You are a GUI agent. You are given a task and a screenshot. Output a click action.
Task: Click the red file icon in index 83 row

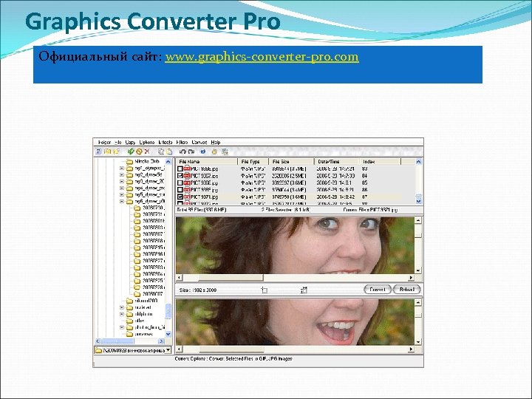[187, 168]
